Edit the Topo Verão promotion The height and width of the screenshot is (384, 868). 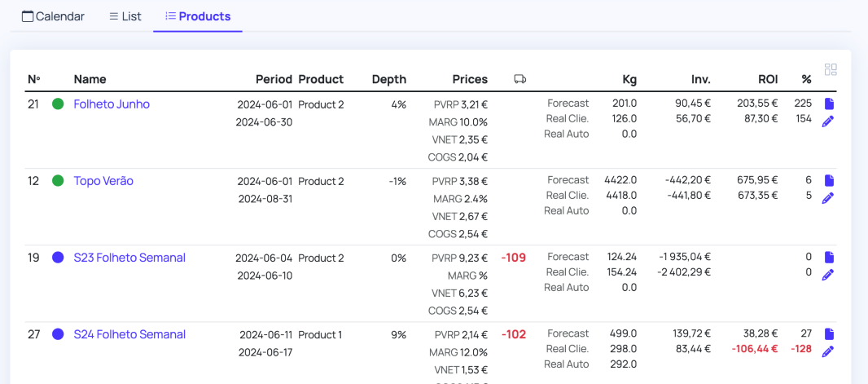828,198
